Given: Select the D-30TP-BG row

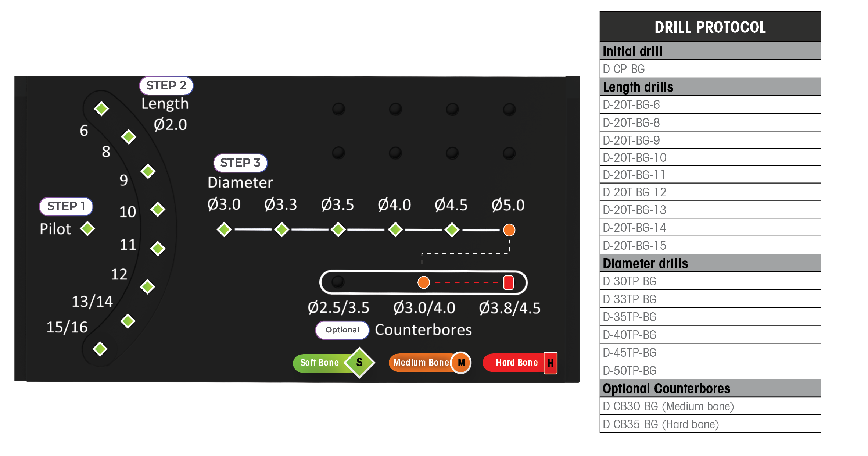Looking at the screenshot, I should tap(710, 281).
